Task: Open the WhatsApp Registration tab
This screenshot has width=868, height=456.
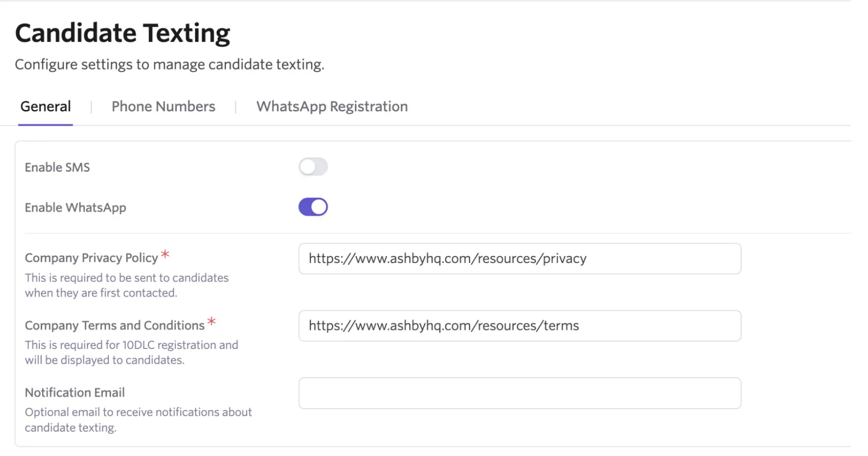Action: [332, 106]
